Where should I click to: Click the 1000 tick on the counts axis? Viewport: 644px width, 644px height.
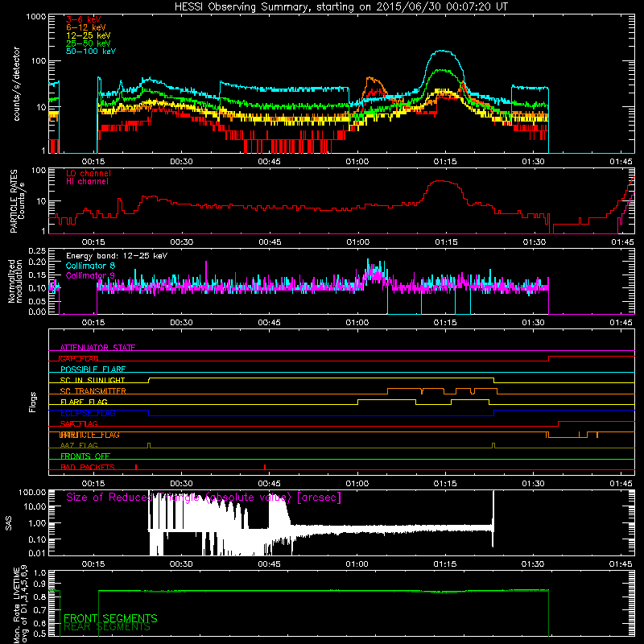coord(36,17)
